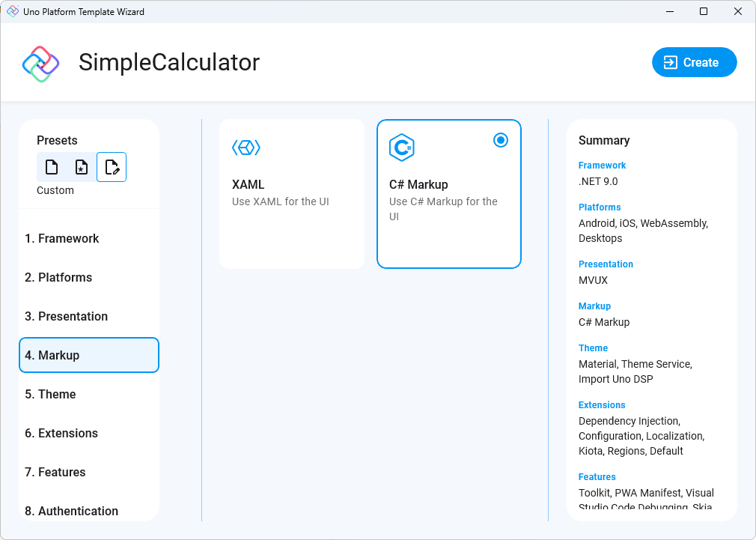Select the Custom preset pencil-document icon
Viewport: 756px width, 540px height.
pyautogui.click(x=111, y=166)
